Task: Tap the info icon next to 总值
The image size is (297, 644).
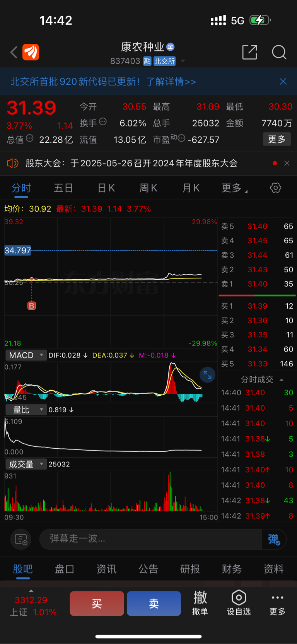Action: [x=30, y=138]
